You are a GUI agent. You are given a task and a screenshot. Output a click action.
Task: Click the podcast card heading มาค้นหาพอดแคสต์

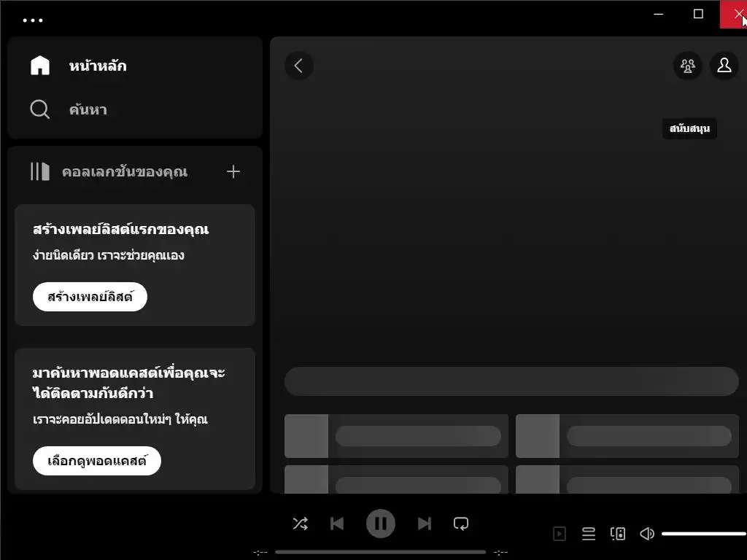pyautogui.click(x=128, y=383)
